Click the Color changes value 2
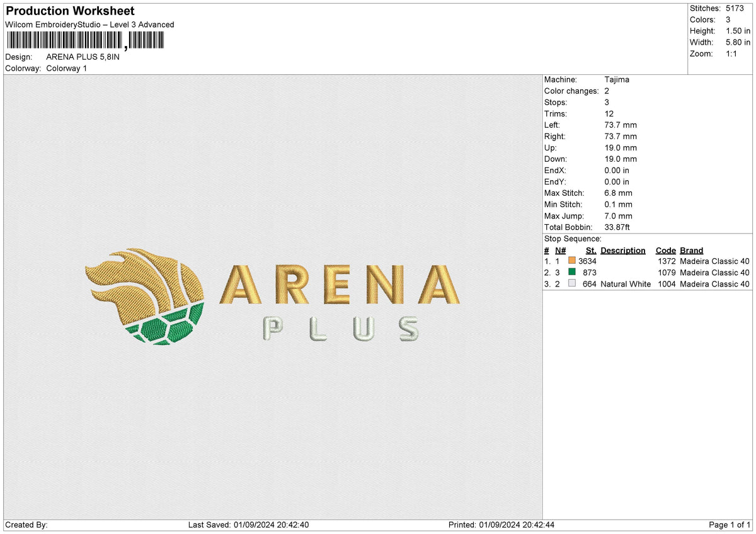The width and height of the screenshot is (756, 534). click(607, 91)
